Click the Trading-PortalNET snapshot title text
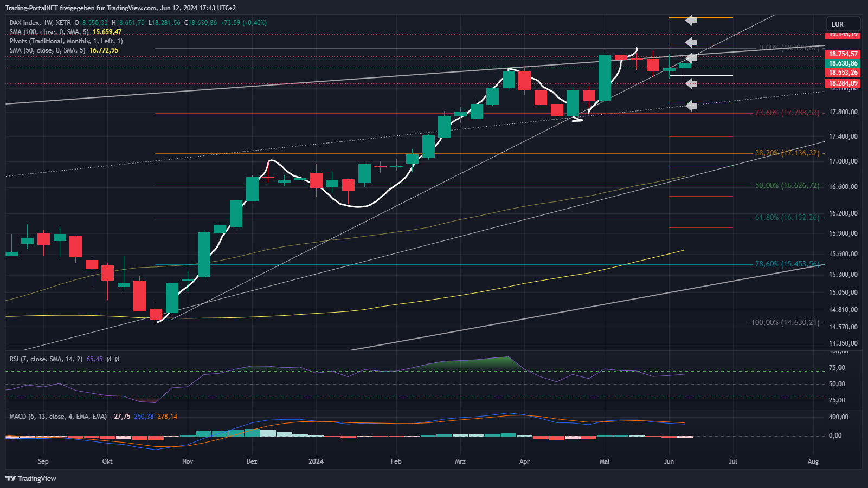Image resolution: width=868 pixels, height=488 pixels. [x=120, y=8]
